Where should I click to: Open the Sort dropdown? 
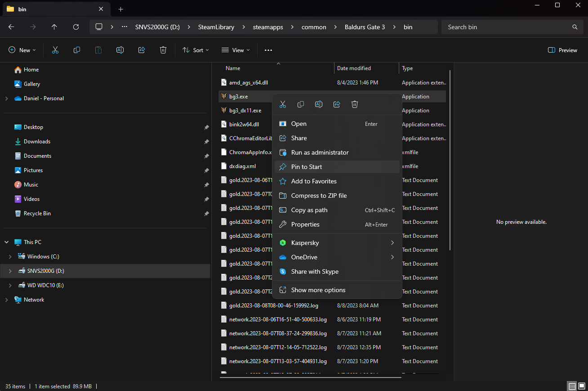[x=196, y=50]
